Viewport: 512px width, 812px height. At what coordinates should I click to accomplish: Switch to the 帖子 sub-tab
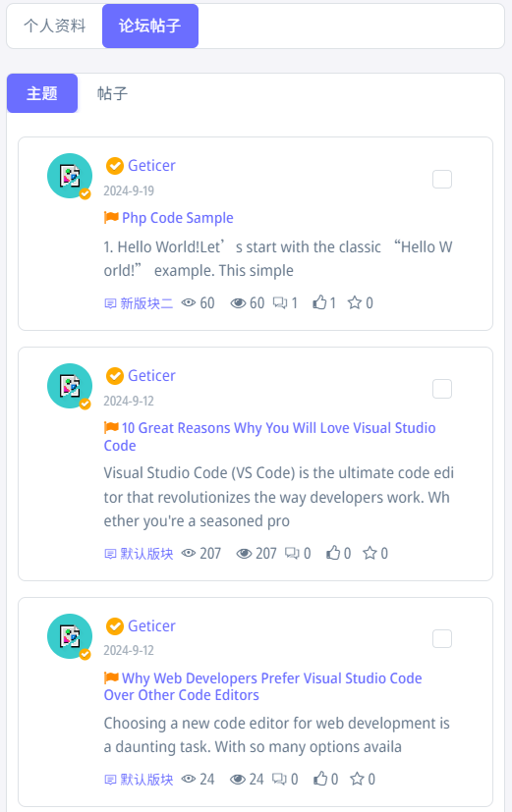tap(112, 93)
